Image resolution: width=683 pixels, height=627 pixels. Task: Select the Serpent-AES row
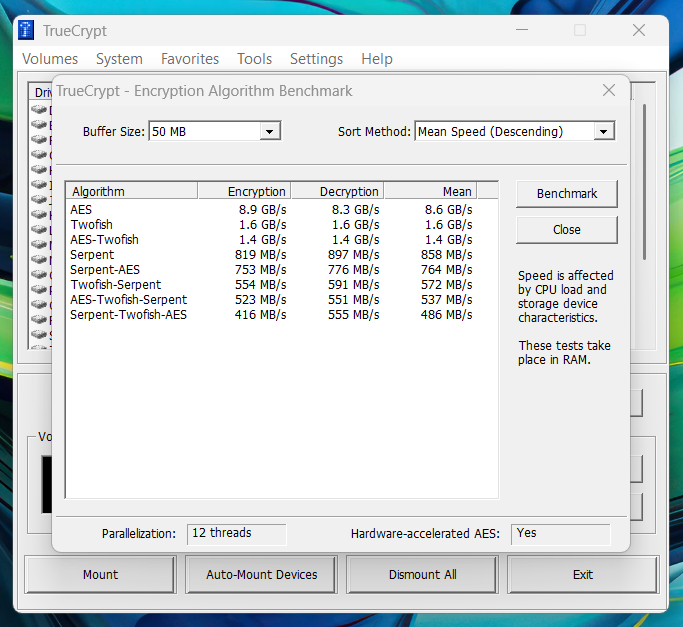(x=281, y=270)
